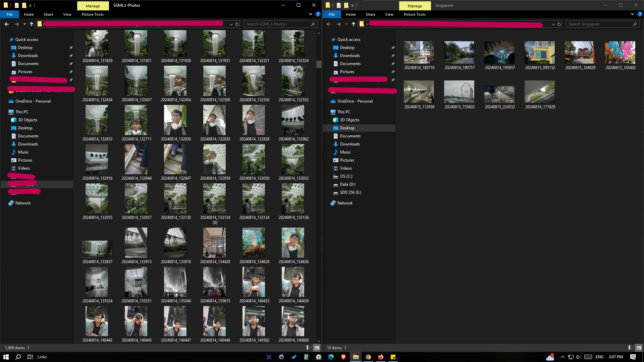This screenshot has height=362, width=644.
Task: Click the Help icon in Singapore window
Action: 640,14
